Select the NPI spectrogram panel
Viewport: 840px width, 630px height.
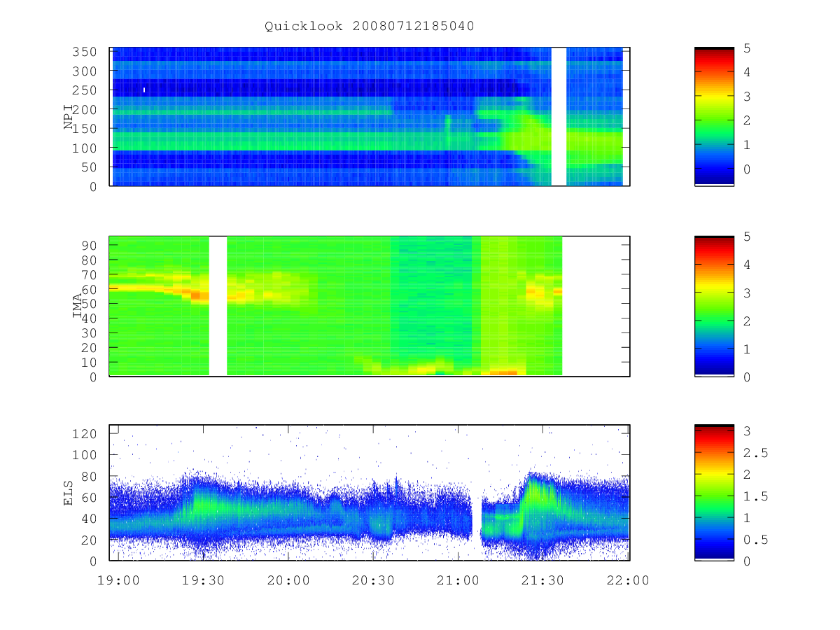(370, 117)
